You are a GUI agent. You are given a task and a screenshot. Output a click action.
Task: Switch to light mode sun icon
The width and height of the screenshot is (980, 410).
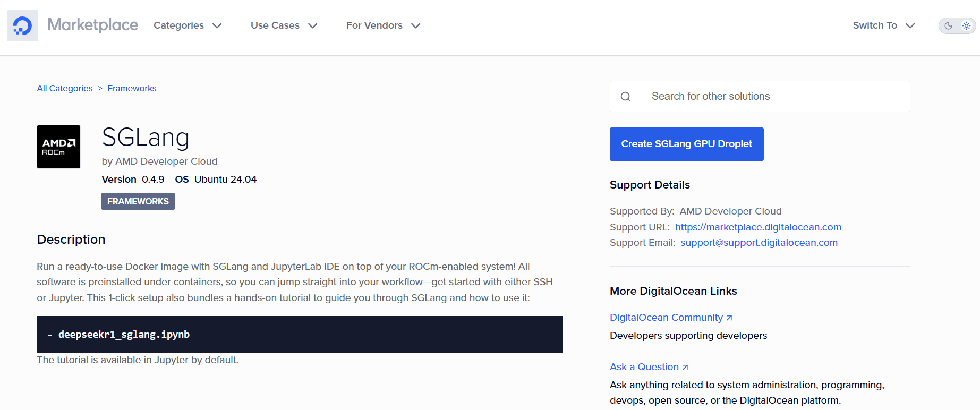(x=966, y=25)
